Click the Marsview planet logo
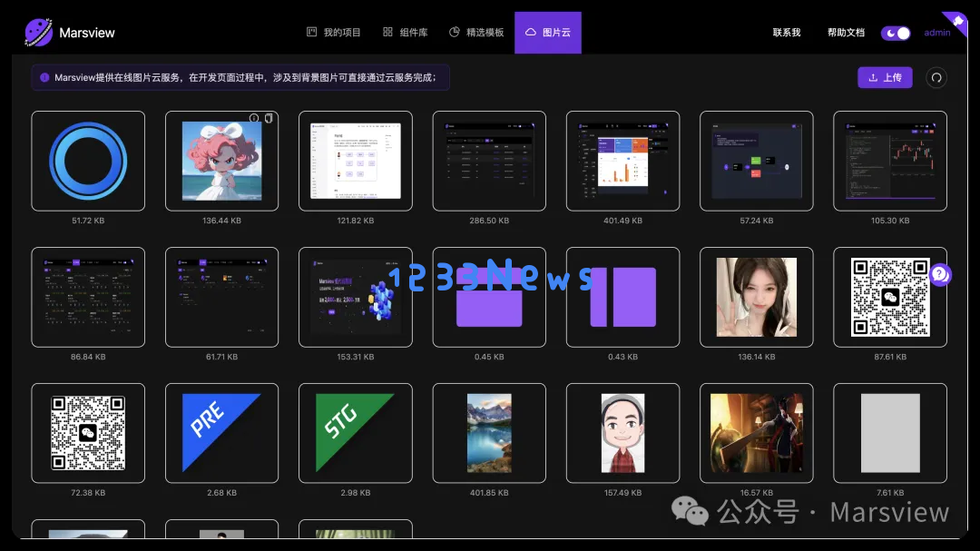980x551 pixels. click(x=38, y=32)
